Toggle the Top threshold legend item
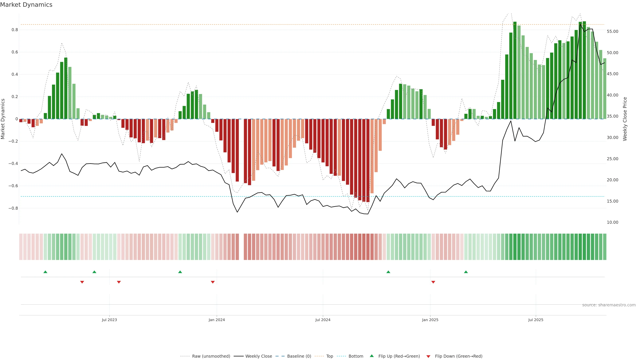 tap(330, 356)
